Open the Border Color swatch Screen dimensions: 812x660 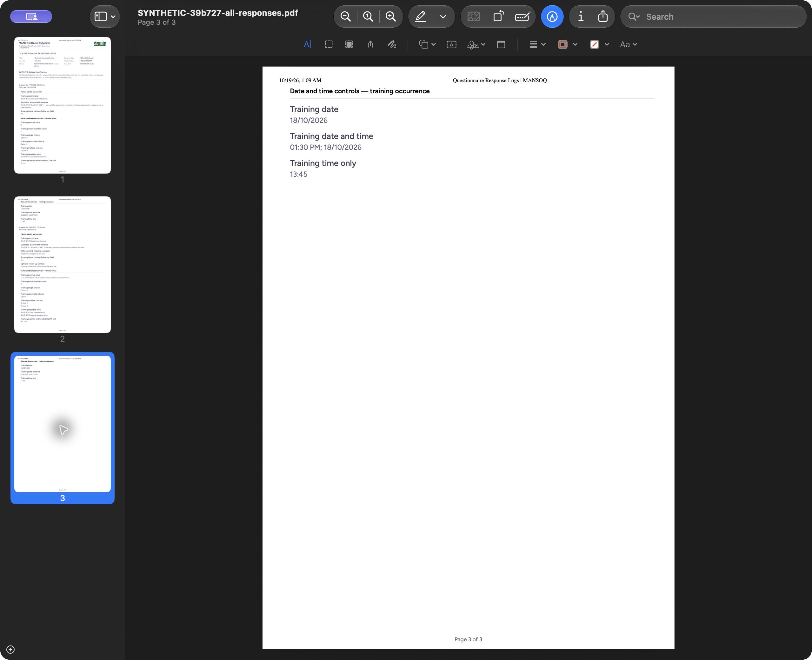coord(563,44)
